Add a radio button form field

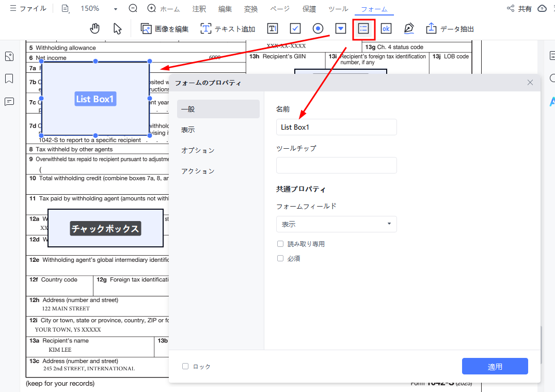[x=318, y=28]
